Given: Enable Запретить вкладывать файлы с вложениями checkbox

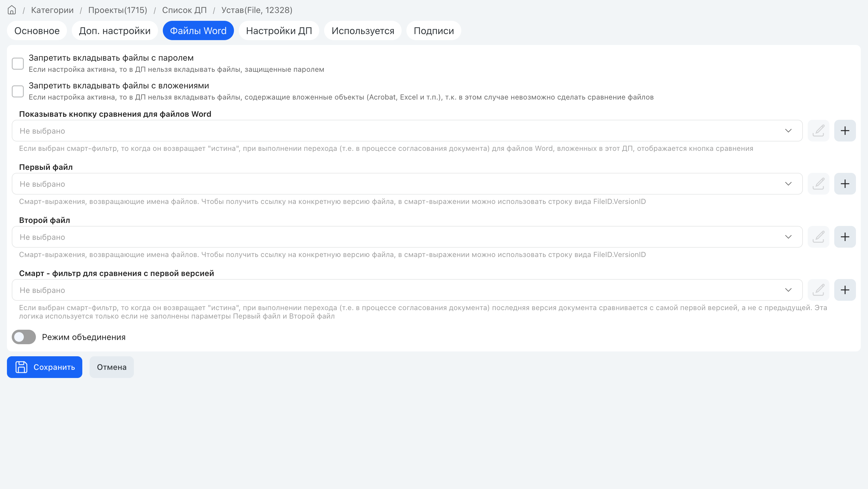Looking at the screenshot, I should (18, 91).
